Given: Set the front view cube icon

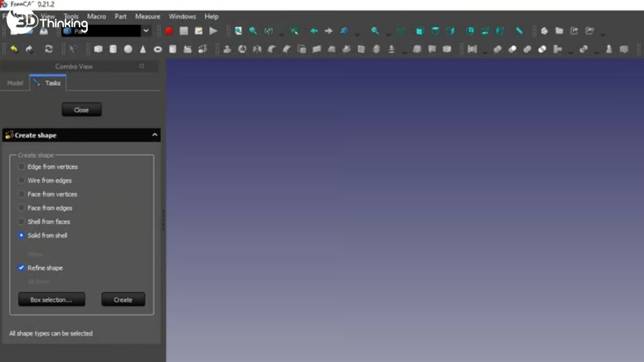Looking at the screenshot, I should click(x=420, y=31).
